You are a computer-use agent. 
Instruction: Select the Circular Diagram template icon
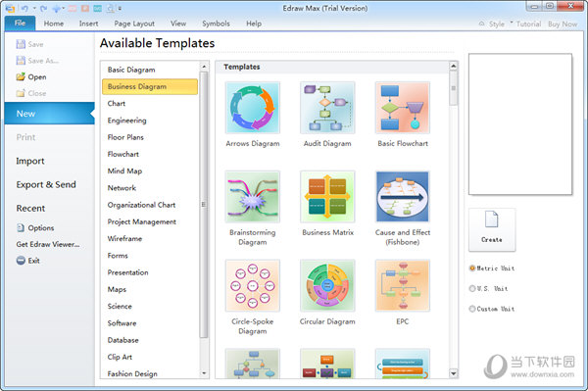click(327, 286)
